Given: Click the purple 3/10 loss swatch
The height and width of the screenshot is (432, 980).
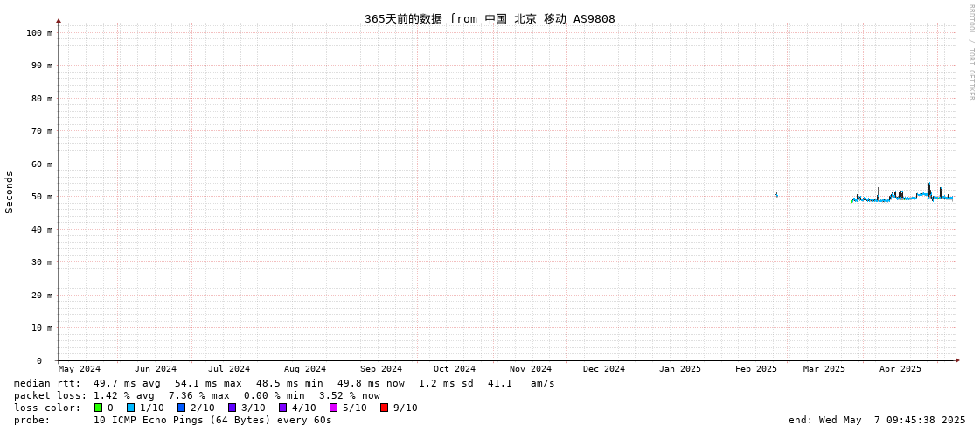Looking at the screenshot, I should (232, 408).
